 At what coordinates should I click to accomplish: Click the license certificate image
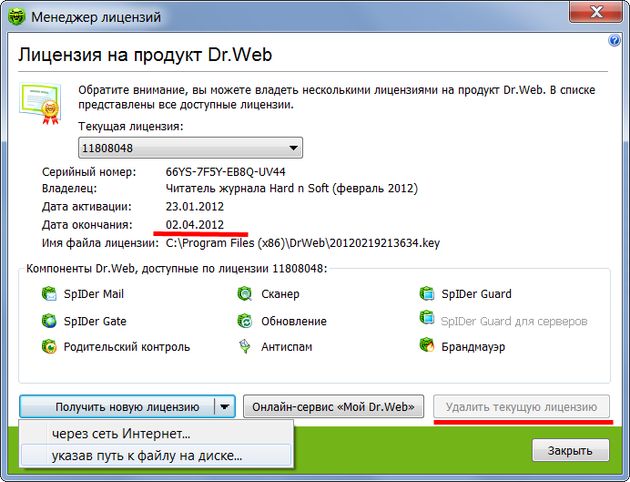[41, 103]
